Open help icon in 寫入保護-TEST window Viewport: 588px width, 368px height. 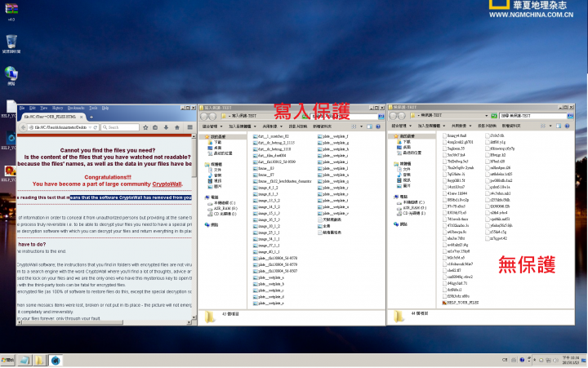(x=378, y=126)
